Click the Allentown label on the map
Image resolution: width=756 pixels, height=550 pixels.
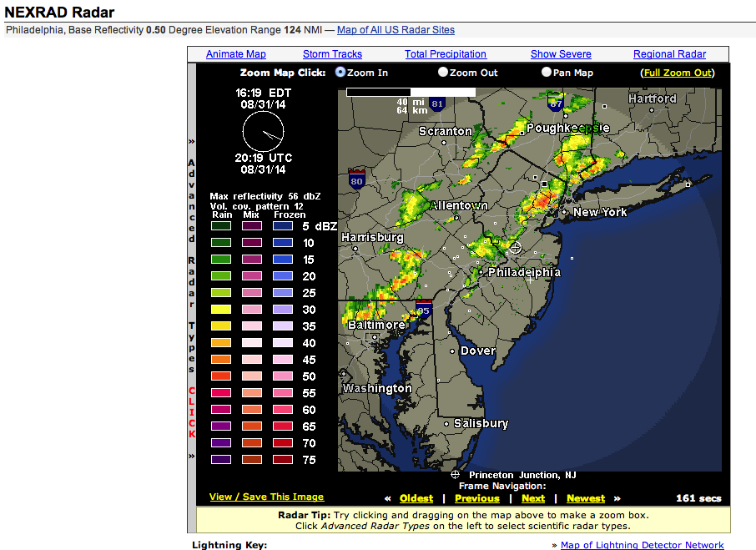pos(460,206)
